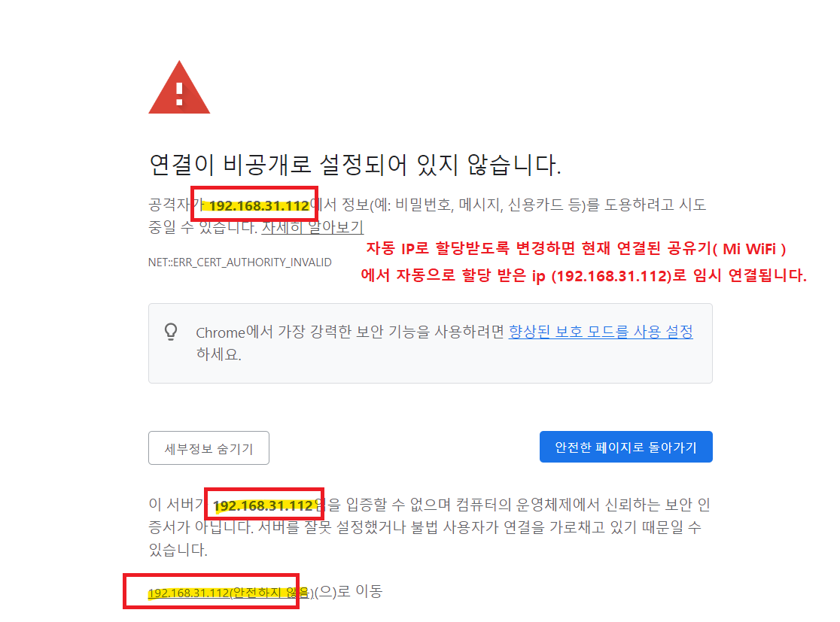Screen dimensions: 840x622
Task: Go back with the 안전한 페이지로 돌아가기 button
Action: tap(625, 447)
